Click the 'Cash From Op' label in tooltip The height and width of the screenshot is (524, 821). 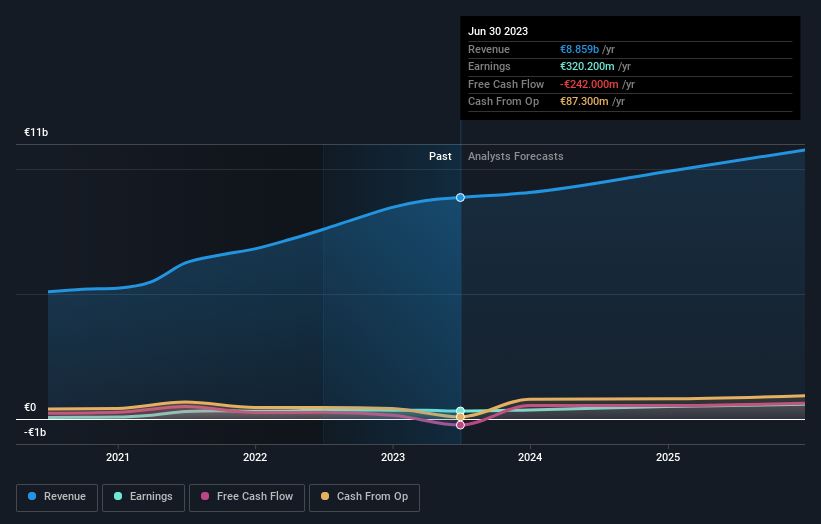tap(503, 102)
